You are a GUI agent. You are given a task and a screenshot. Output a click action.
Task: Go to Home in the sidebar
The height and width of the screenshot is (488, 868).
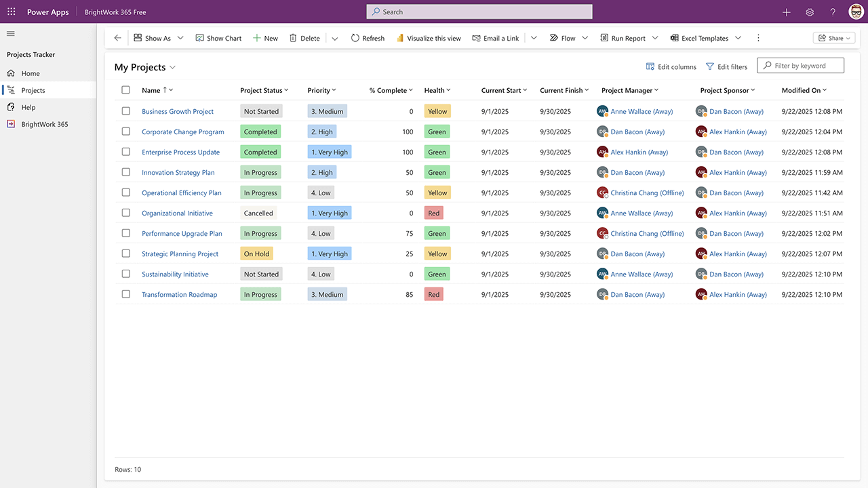31,73
